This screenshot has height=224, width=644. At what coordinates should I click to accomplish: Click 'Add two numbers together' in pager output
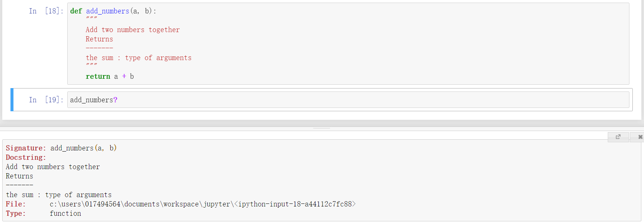53,167
